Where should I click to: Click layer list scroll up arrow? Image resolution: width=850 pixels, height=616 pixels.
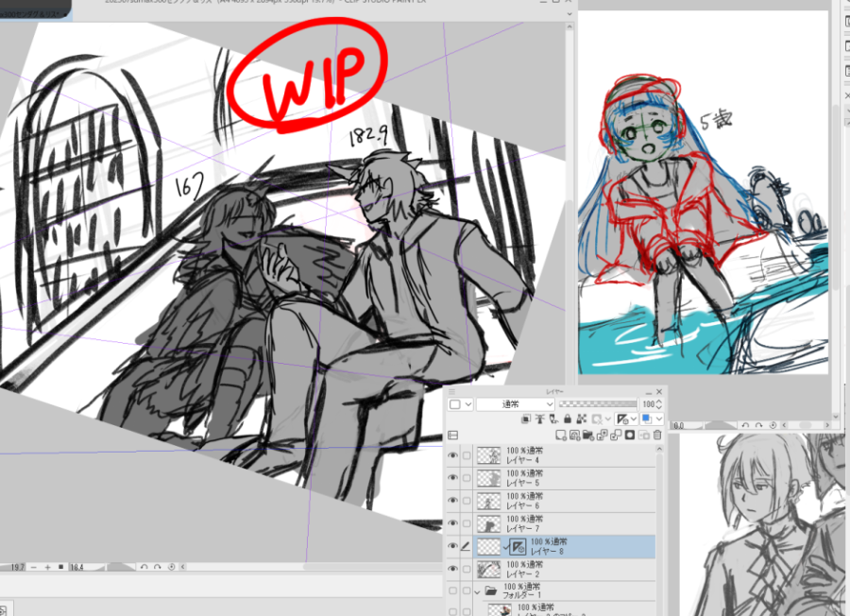pyautogui.click(x=660, y=449)
